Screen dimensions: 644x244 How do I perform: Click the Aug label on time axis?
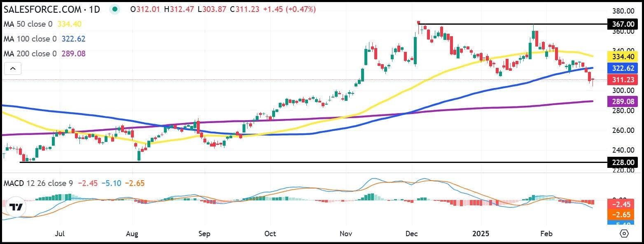click(x=132, y=234)
